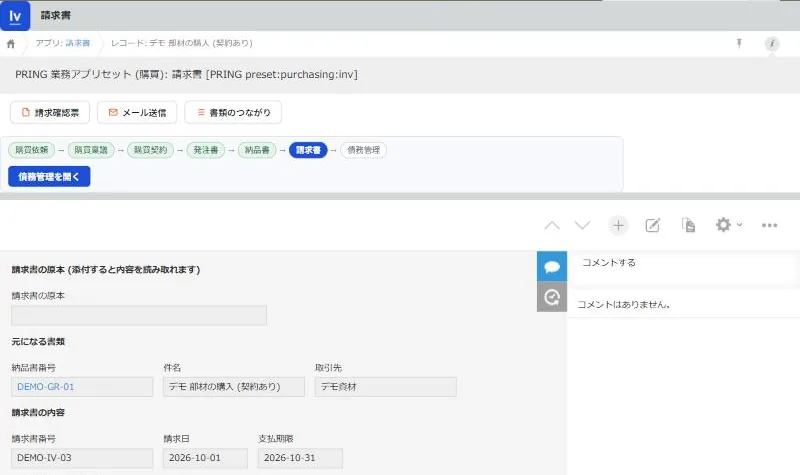Click the 請求確認票 button
The image size is (800, 475).
[50, 112]
